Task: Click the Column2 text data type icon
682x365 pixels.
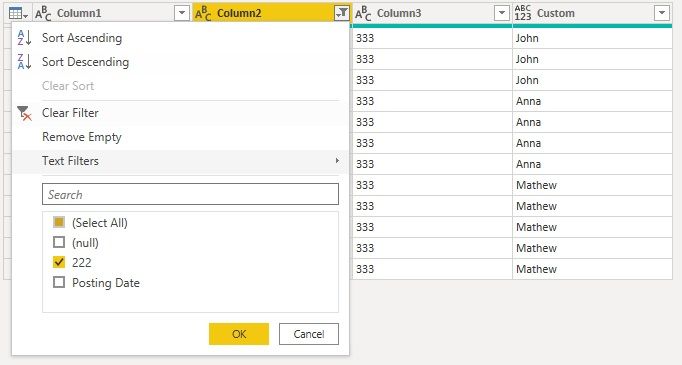Action: (x=203, y=13)
